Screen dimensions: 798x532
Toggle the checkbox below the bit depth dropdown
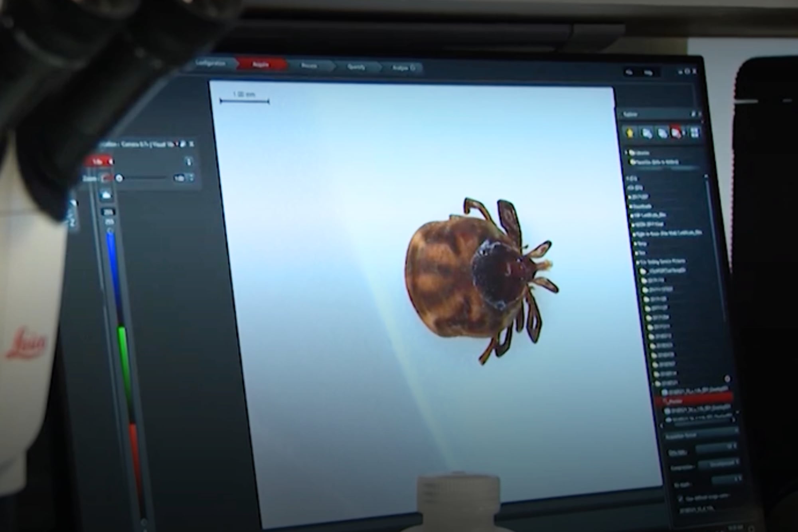tap(681, 499)
